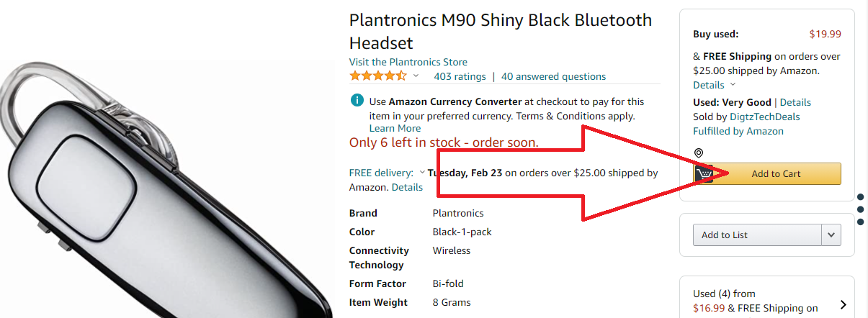Expand the star rating breakdown chevron
868x318 pixels.
pos(416,76)
